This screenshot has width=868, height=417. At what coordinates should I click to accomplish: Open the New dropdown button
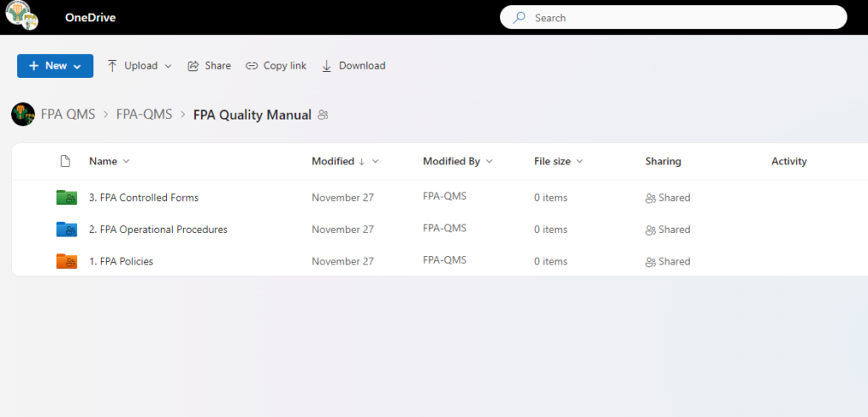click(55, 66)
